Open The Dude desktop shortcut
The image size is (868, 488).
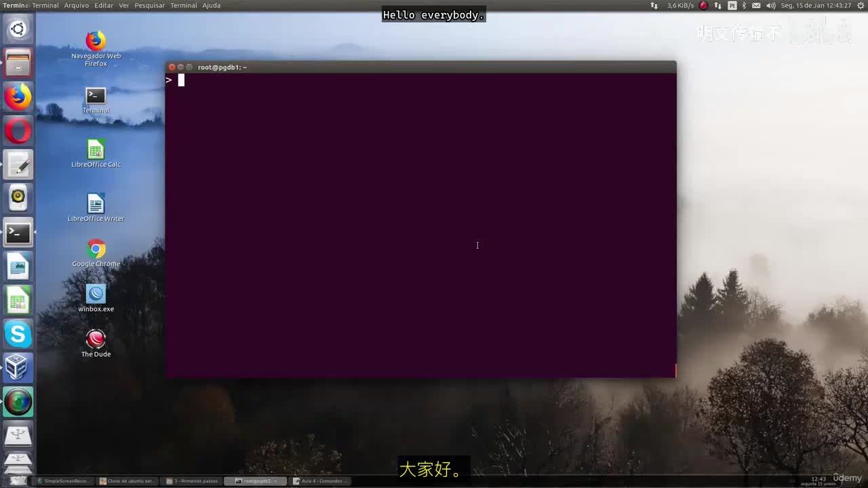pos(96,344)
